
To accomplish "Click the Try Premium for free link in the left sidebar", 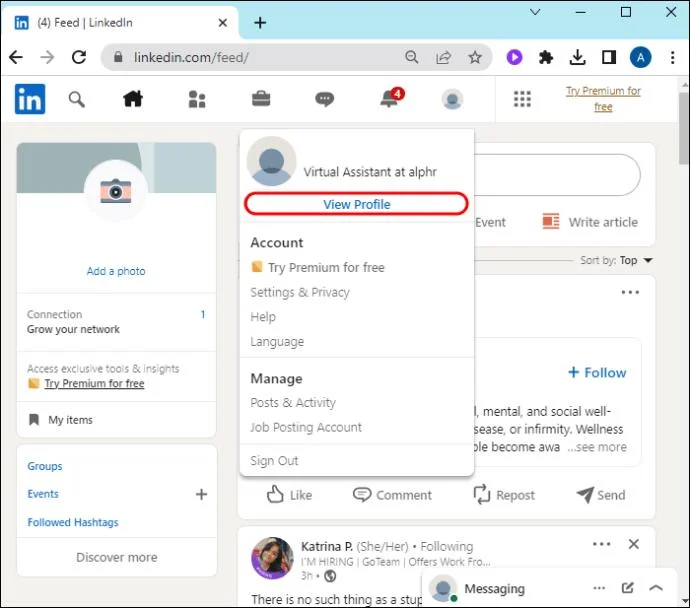I will click(94, 384).
